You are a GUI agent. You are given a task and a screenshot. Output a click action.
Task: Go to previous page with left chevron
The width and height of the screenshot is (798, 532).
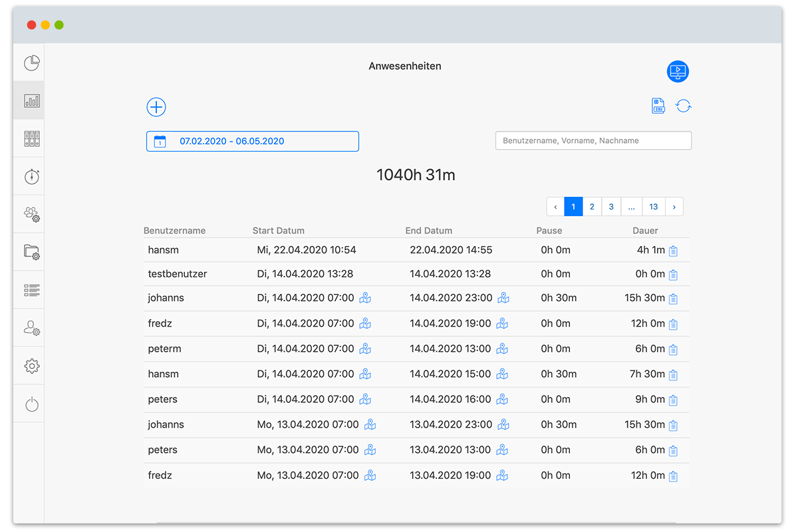(x=555, y=207)
